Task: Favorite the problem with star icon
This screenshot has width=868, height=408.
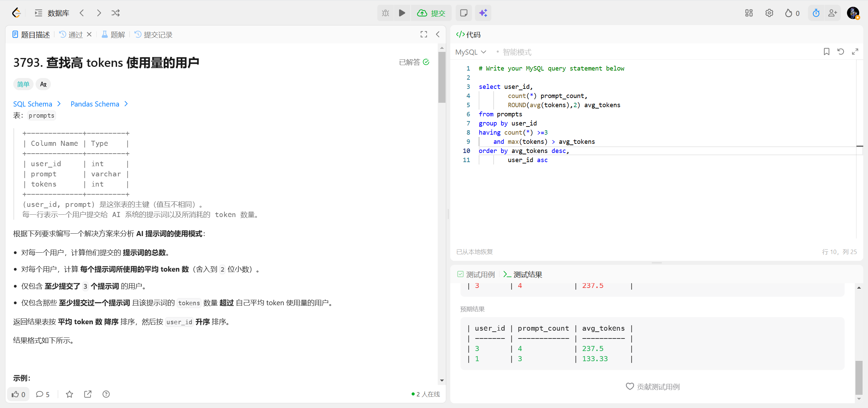Action: click(x=70, y=394)
